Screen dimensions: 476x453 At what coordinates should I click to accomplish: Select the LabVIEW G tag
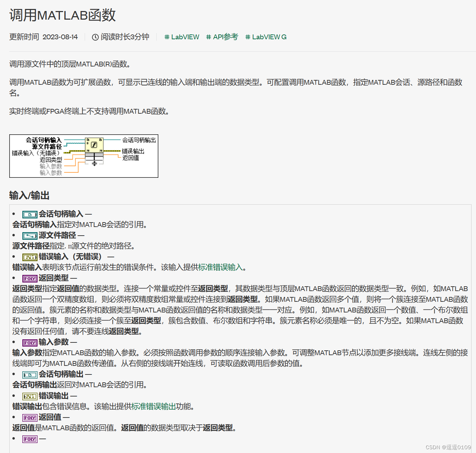click(266, 37)
